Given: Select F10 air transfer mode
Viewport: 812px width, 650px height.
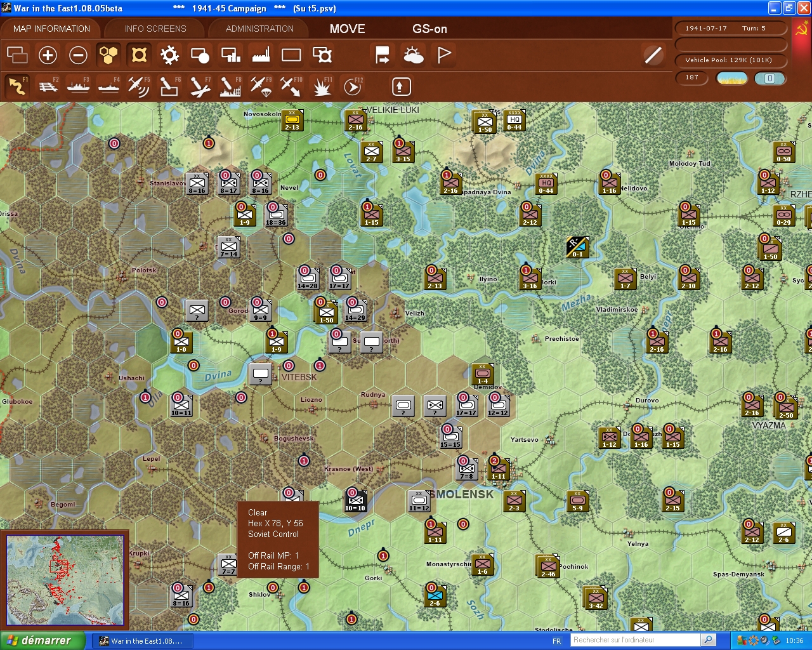Looking at the screenshot, I should [291, 86].
